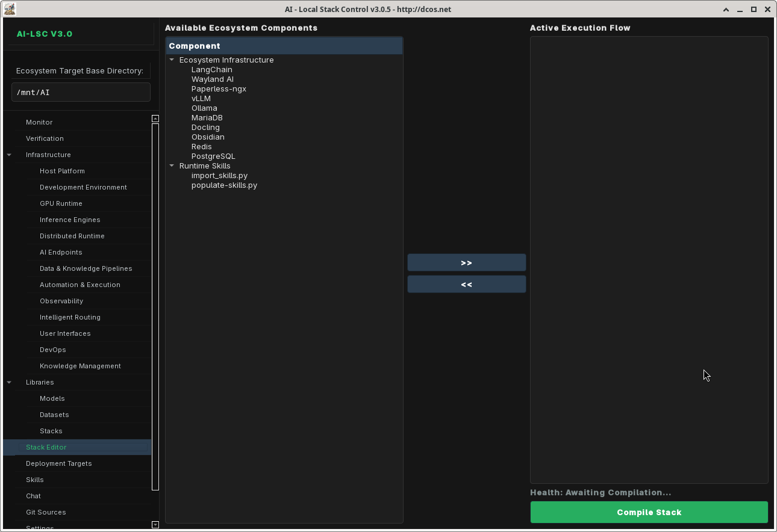The image size is (777, 532).
Task: Collapse the Ecosystem Infrastructure tree group
Action: (172, 60)
